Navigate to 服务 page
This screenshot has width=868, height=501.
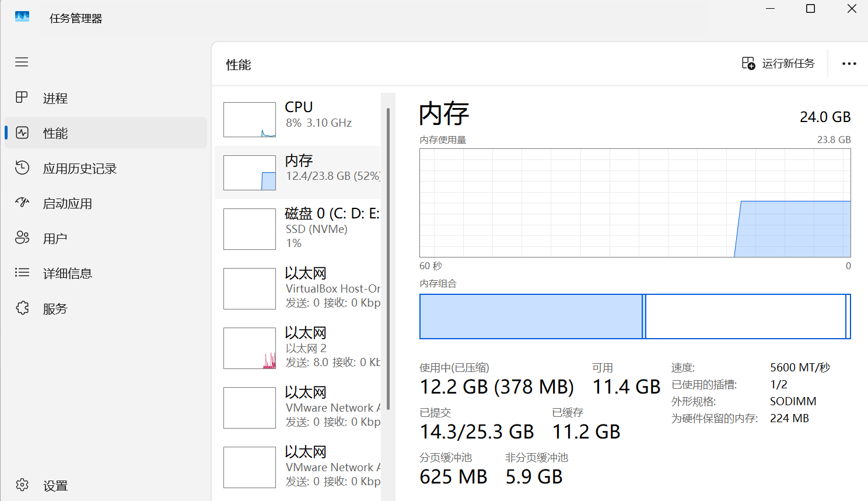[106, 308]
